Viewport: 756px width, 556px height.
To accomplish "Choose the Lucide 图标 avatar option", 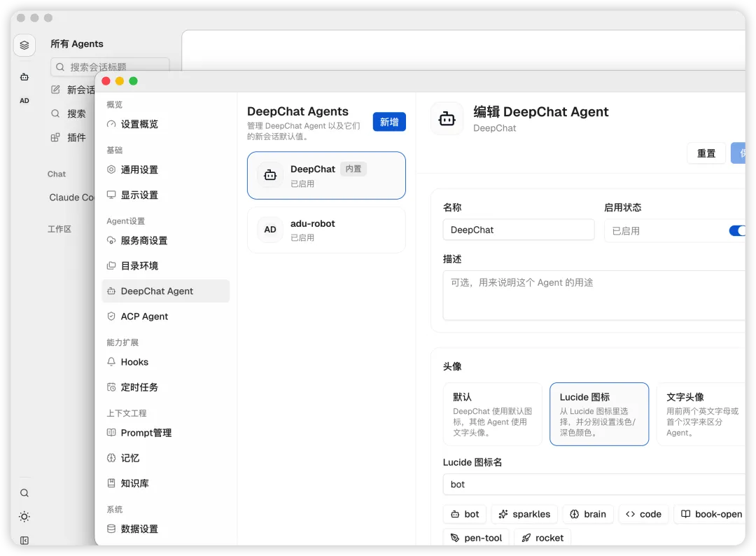I will click(599, 415).
